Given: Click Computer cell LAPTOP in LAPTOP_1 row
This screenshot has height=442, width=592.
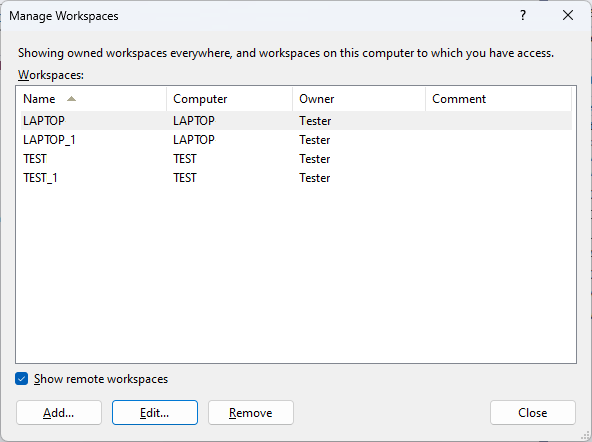Looking at the screenshot, I should tap(194, 140).
